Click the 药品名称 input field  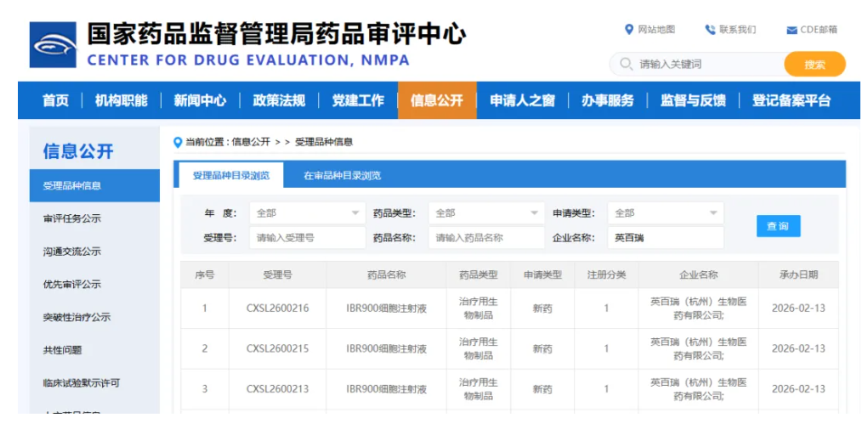[486, 238]
